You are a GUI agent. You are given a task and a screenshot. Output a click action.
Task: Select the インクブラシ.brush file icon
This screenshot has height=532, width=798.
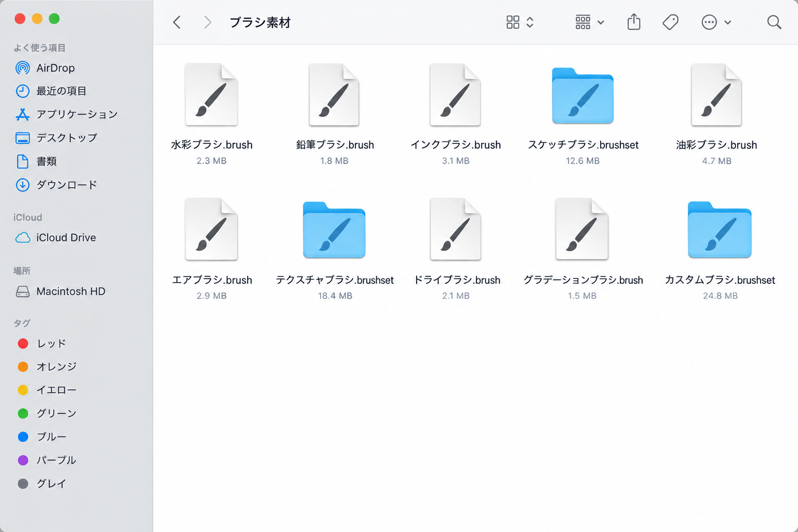click(x=455, y=95)
